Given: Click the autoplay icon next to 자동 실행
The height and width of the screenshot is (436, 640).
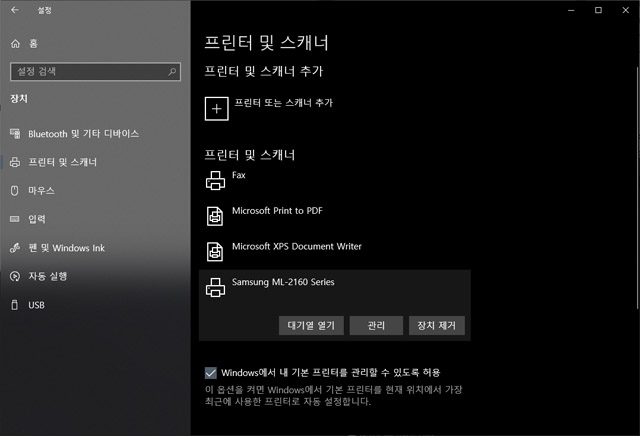Looking at the screenshot, I should 15,276.
